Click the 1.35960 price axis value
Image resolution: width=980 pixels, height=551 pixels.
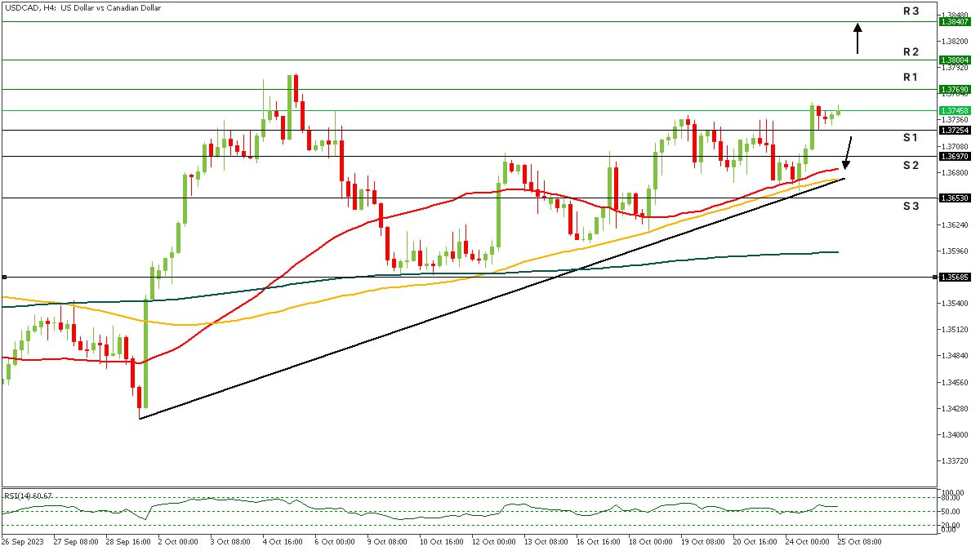point(954,251)
